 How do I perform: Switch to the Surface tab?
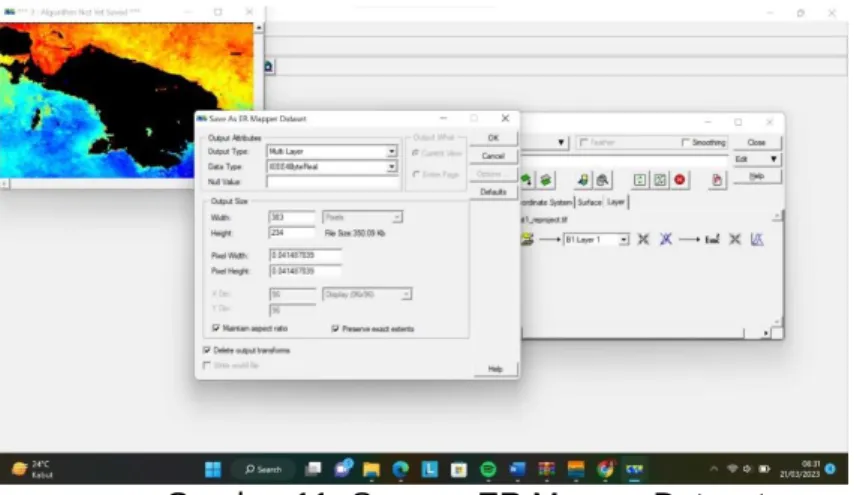coord(589,202)
